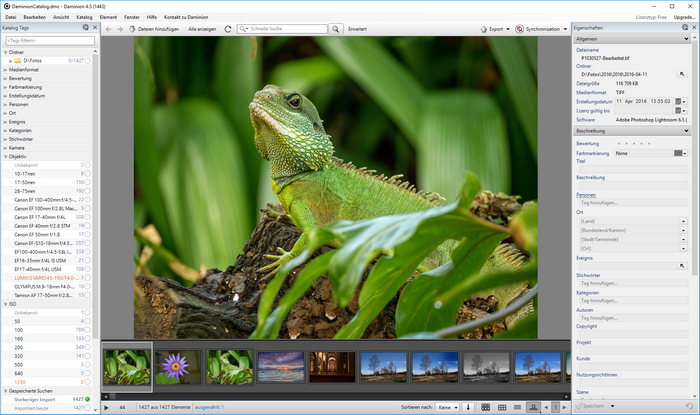
Task: Click Dateien hinzufügen button
Action: tap(154, 29)
